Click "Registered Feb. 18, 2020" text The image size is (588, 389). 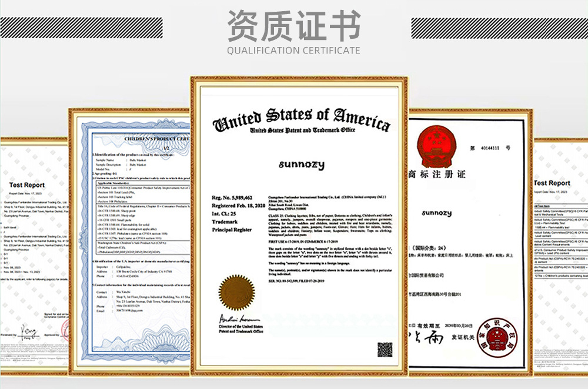[239, 206]
